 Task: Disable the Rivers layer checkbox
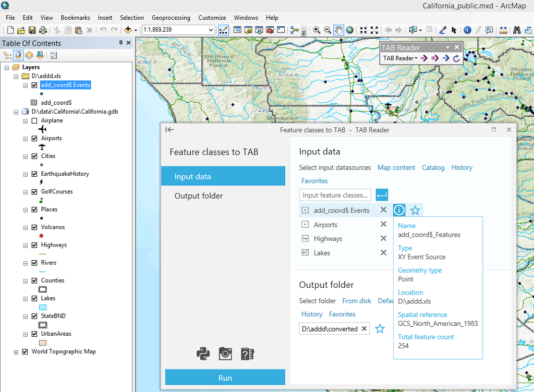tap(34, 263)
